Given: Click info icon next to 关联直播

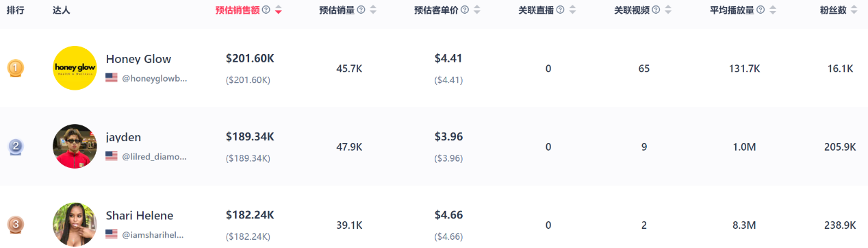Looking at the screenshot, I should tap(561, 10).
